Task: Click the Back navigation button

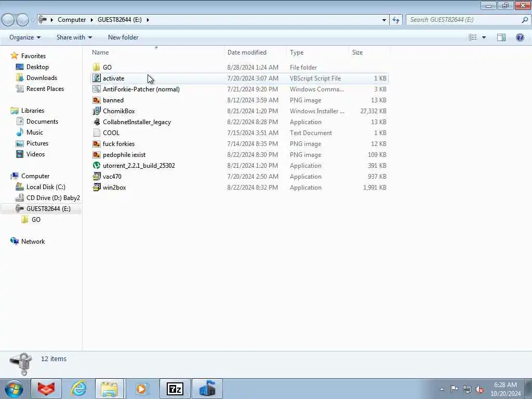Action: (x=7, y=20)
